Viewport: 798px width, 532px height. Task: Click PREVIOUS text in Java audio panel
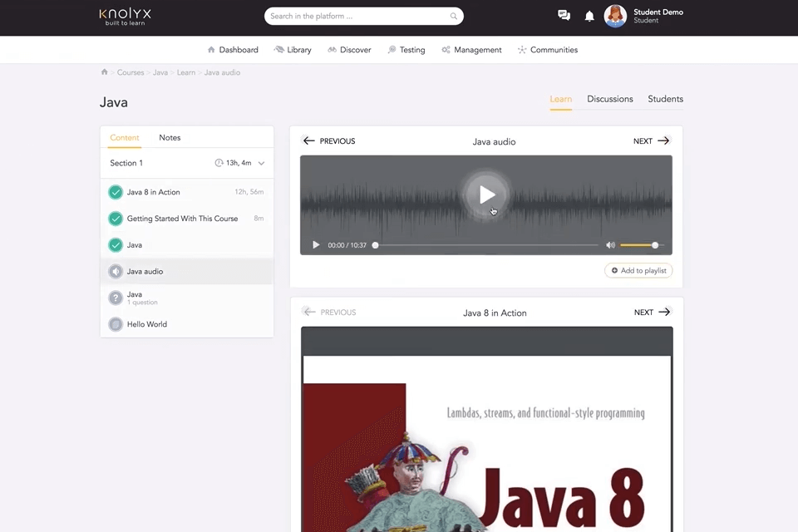(x=337, y=141)
